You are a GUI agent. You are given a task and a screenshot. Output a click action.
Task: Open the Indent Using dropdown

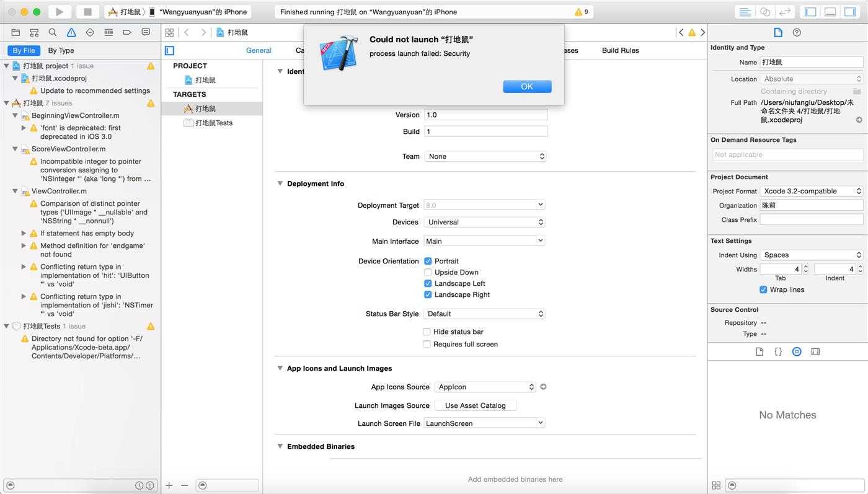[812, 255]
